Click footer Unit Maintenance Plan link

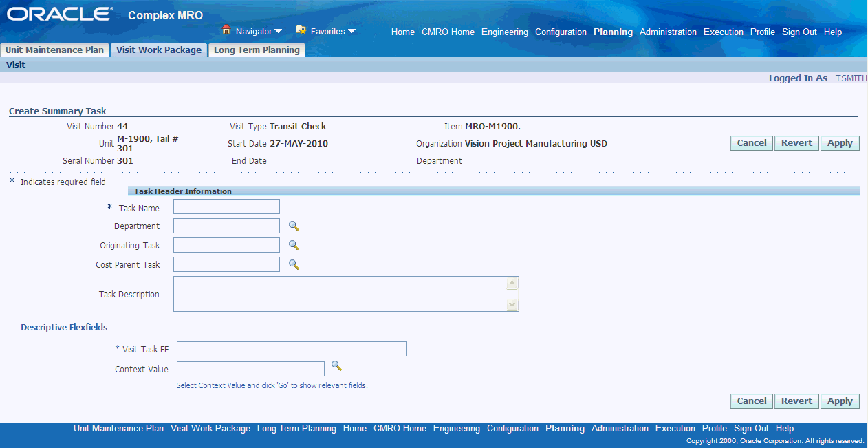118,428
